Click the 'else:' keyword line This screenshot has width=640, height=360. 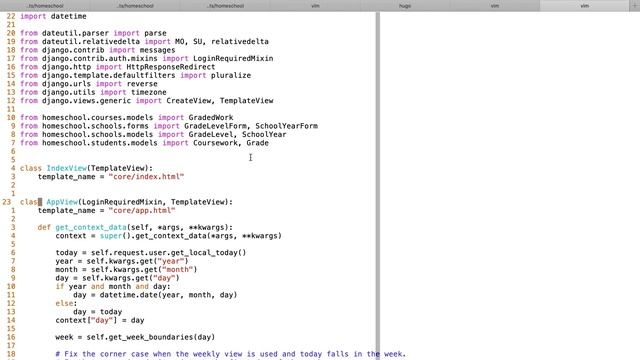click(x=67, y=303)
